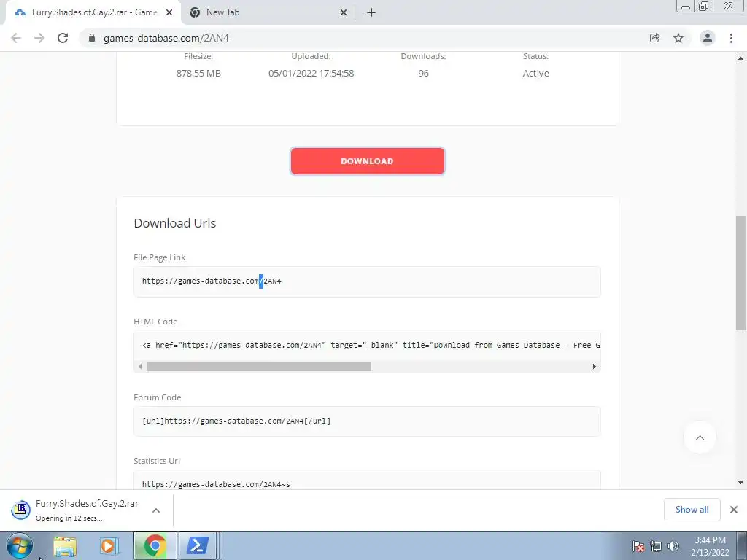The image size is (747, 560).
Task: Click the padlock site info icon
Action: coord(92,38)
